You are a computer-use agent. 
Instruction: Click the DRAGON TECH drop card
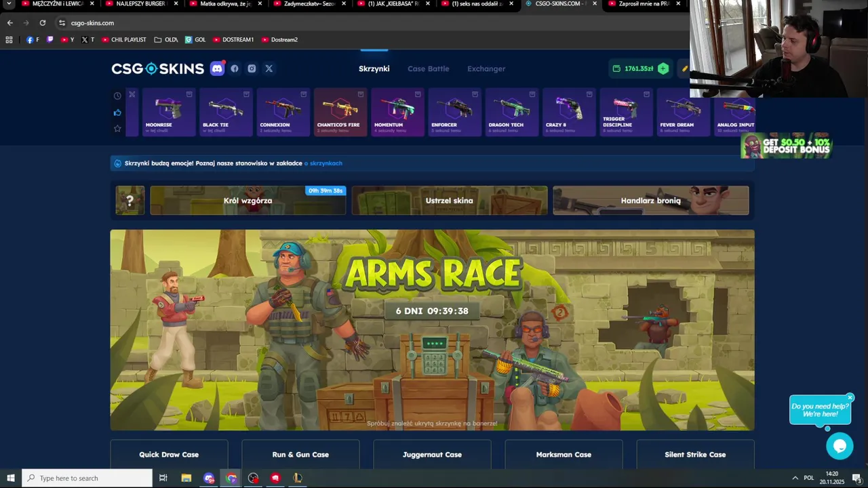click(512, 112)
